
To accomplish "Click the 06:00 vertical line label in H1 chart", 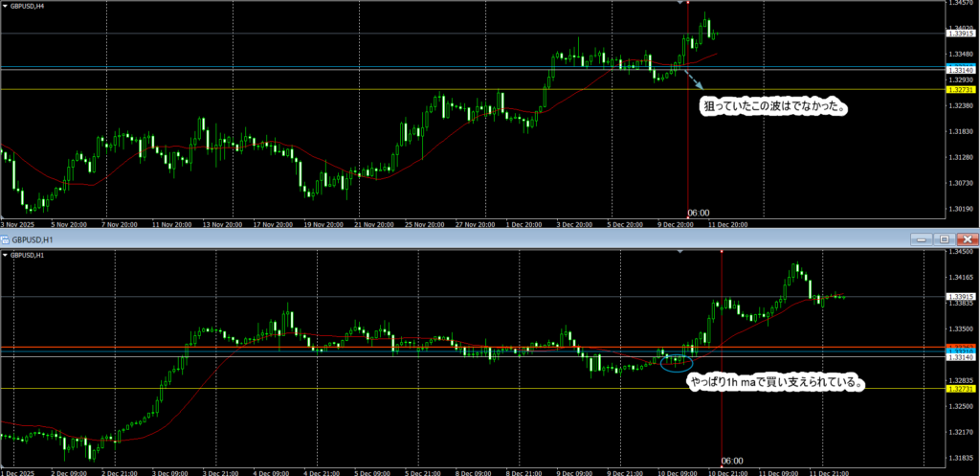I will (733, 461).
